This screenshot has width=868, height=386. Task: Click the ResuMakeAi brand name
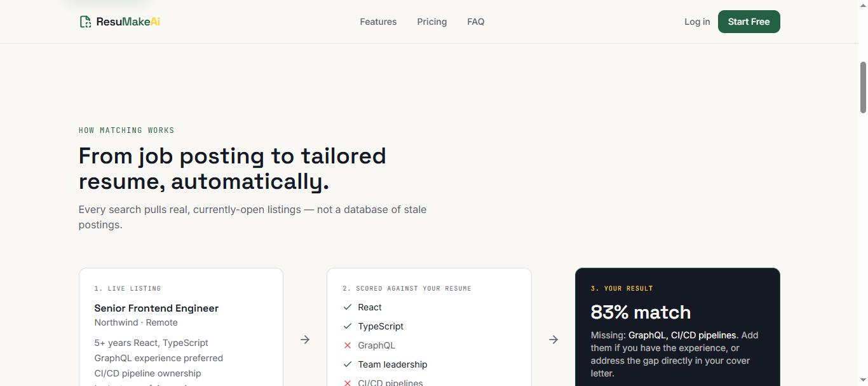[128, 22]
